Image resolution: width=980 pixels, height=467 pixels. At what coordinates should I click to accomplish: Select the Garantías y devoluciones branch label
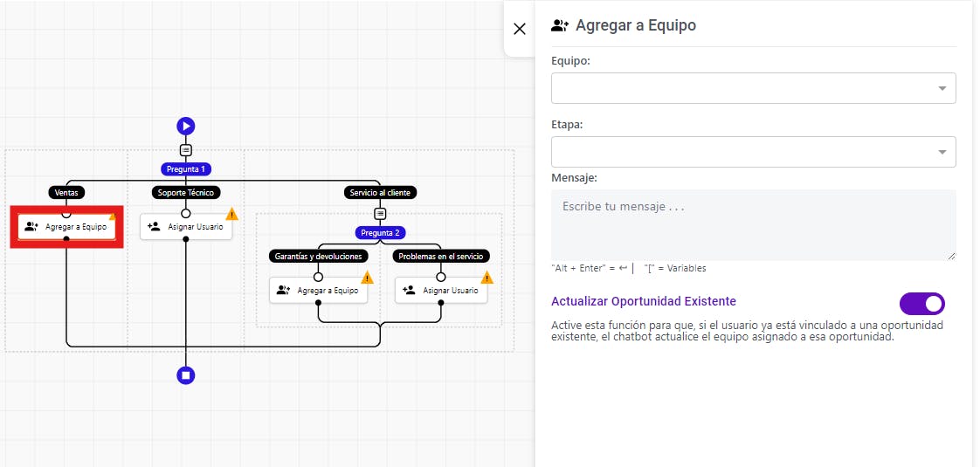pos(318,256)
